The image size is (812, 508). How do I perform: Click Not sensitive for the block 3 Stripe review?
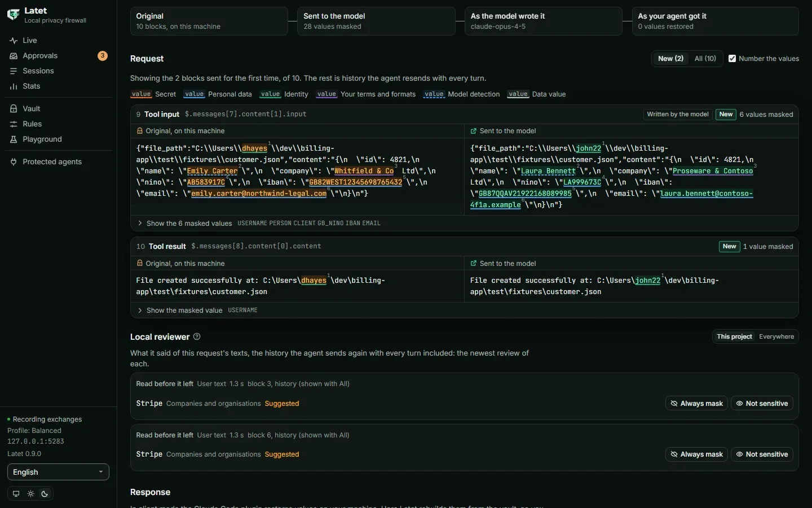tap(762, 404)
